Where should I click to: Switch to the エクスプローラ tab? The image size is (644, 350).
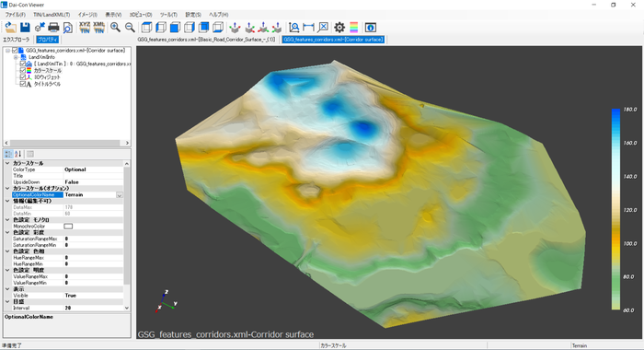17,40
